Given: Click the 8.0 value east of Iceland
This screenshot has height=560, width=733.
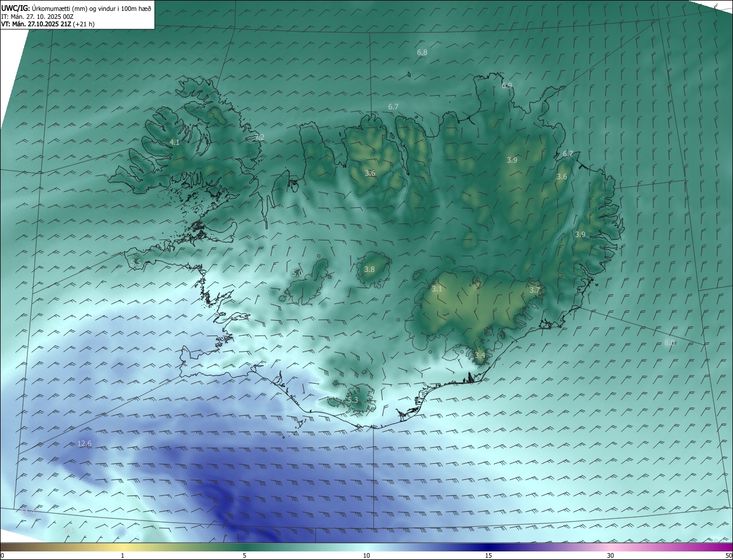Looking at the screenshot, I should tap(669, 342).
